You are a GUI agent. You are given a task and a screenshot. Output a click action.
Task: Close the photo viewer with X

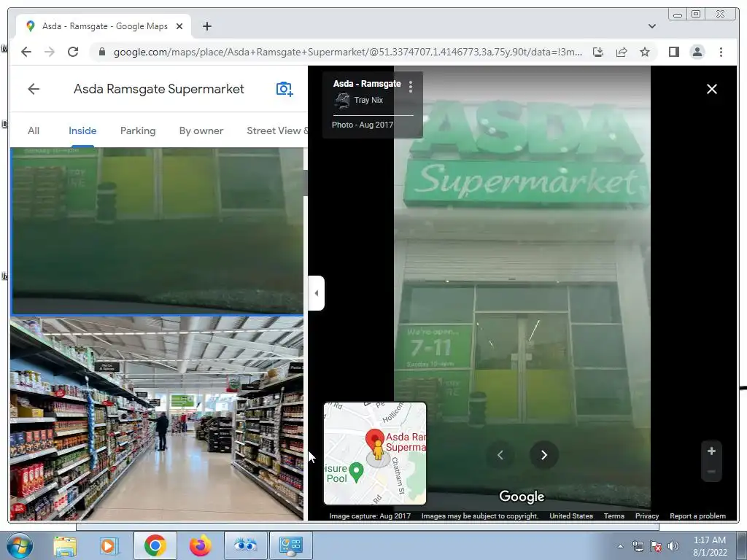[x=712, y=89]
